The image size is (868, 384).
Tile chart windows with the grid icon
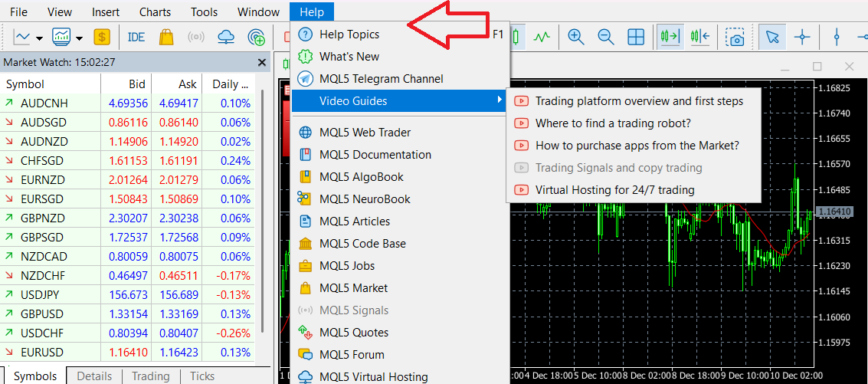(x=636, y=37)
